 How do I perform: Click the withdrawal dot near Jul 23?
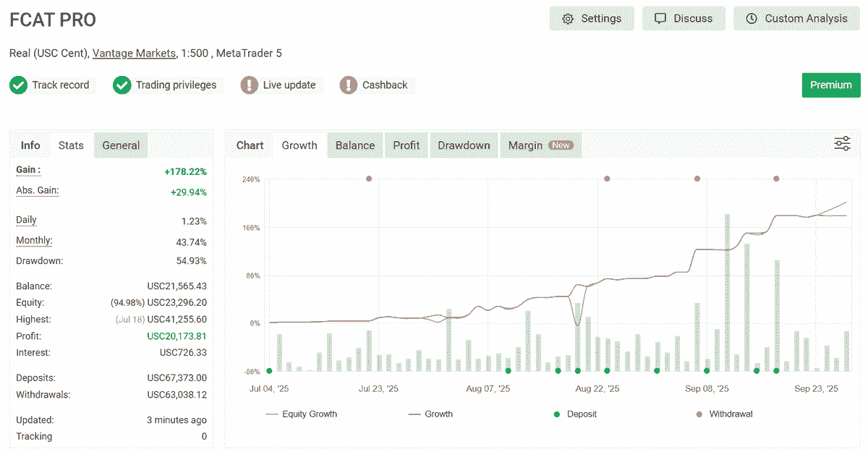pos(369,178)
